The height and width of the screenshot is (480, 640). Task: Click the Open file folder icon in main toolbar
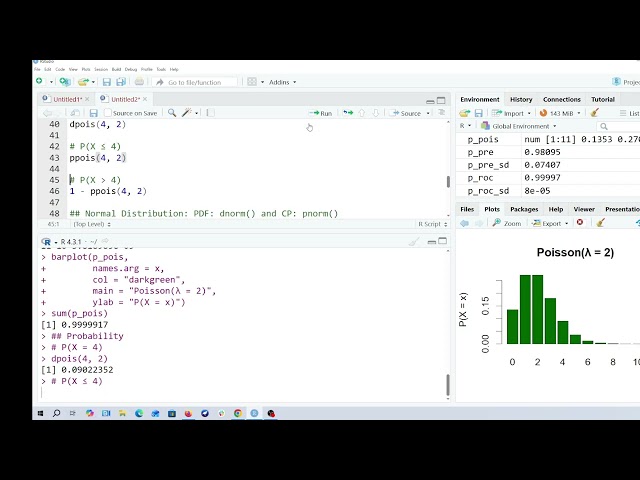click(x=83, y=82)
